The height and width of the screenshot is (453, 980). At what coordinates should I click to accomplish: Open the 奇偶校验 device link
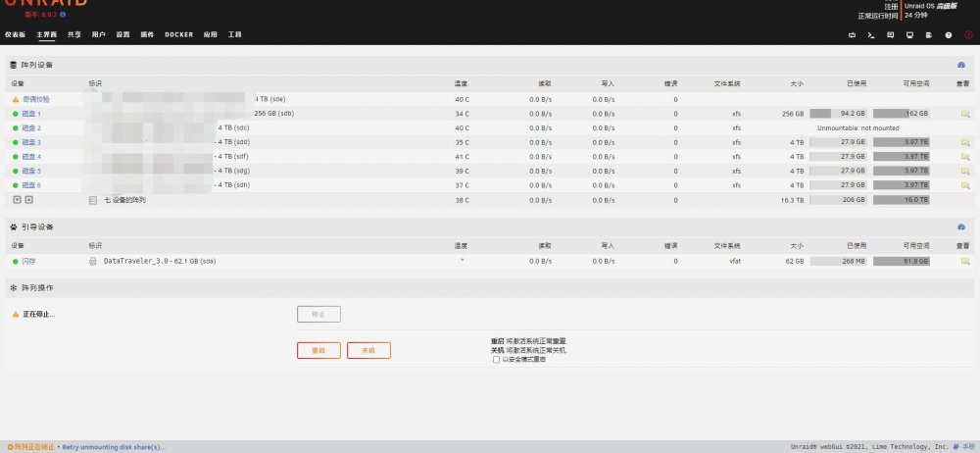tap(36, 99)
